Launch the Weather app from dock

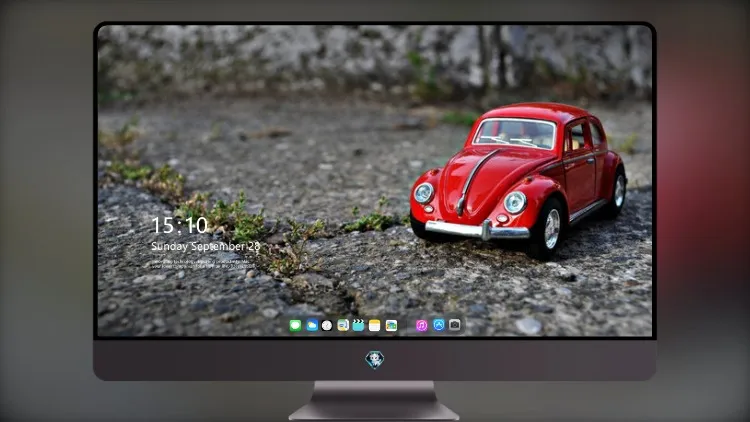pos(312,325)
